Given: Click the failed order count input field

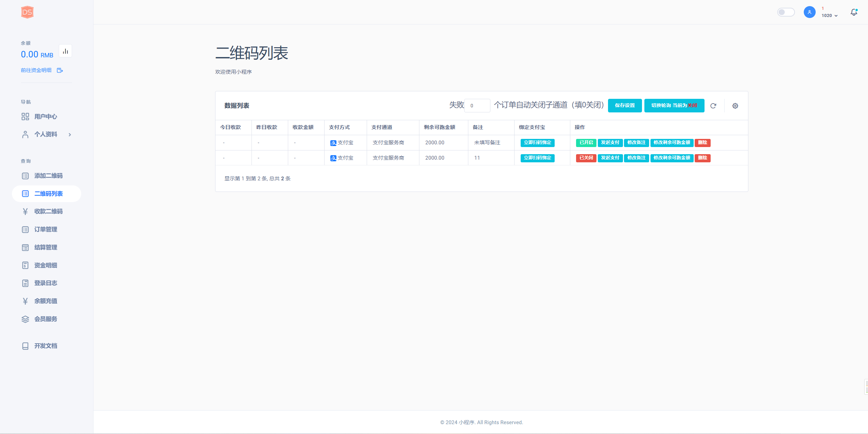Looking at the screenshot, I should (x=477, y=106).
